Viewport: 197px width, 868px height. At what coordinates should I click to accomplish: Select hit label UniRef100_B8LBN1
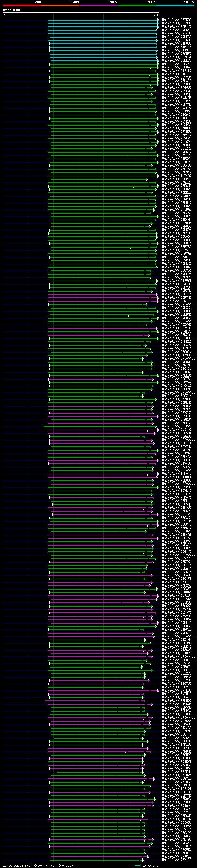coord(176,314)
